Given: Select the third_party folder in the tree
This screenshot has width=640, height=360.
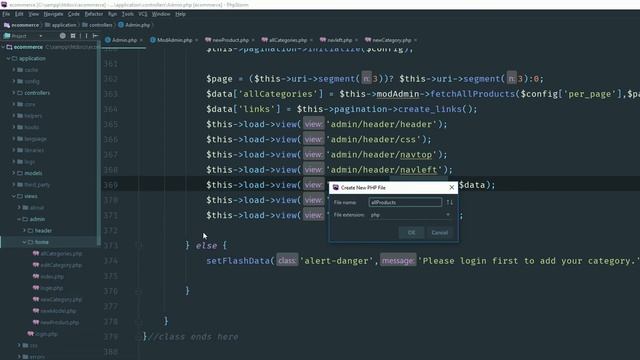Looking at the screenshot, I should click(37, 184).
